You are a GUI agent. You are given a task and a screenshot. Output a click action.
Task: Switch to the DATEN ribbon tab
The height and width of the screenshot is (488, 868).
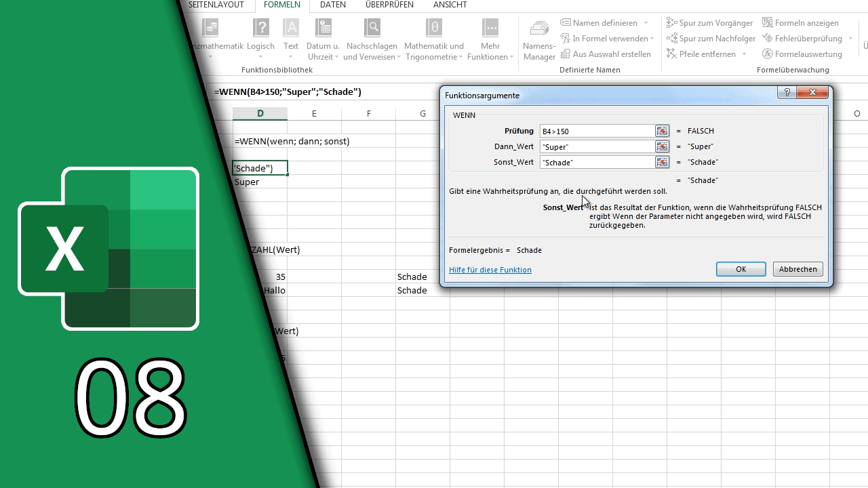[333, 5]
